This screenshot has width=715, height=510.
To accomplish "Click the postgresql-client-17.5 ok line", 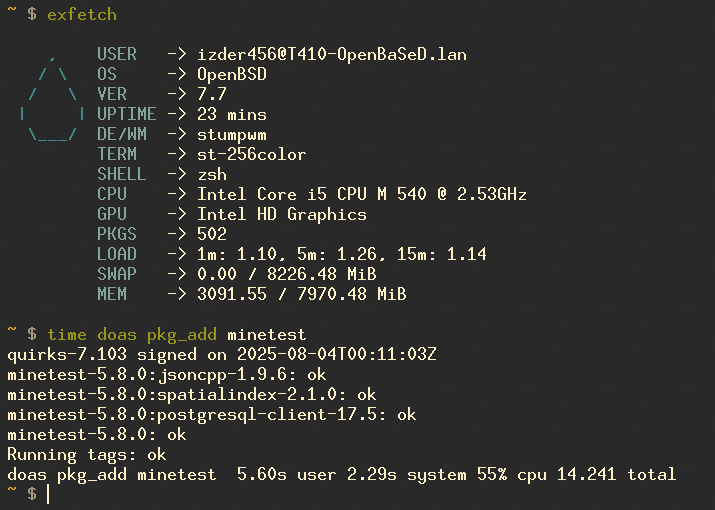I will click(212, 415).
